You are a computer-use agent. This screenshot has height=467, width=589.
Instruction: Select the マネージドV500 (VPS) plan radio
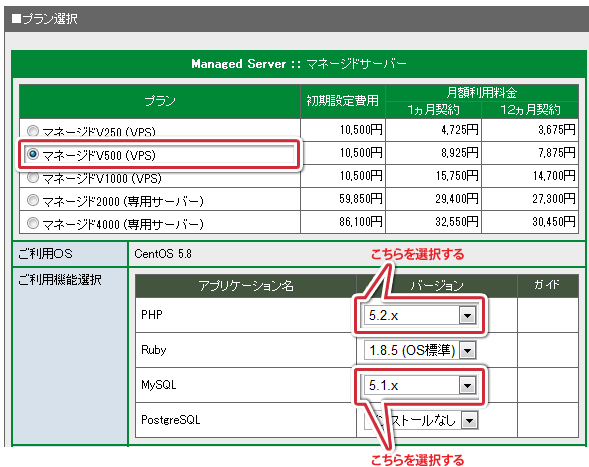click(x=33, y=154)
